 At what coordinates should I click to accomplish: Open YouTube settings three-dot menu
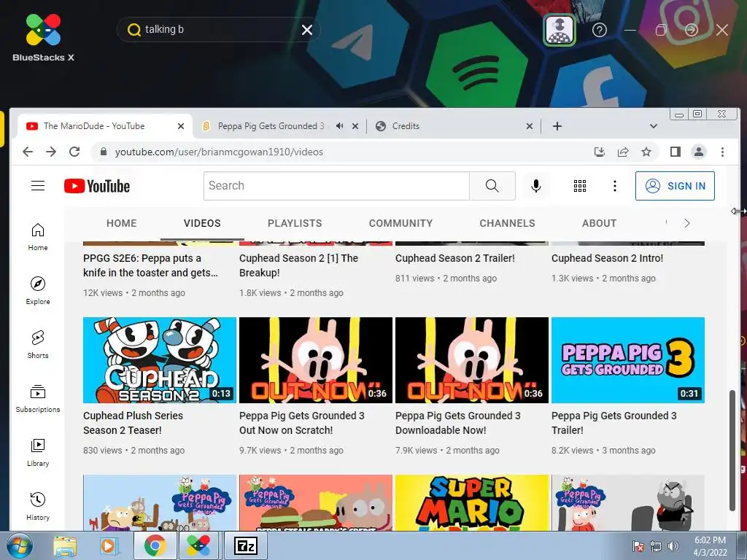pos(615,186)
